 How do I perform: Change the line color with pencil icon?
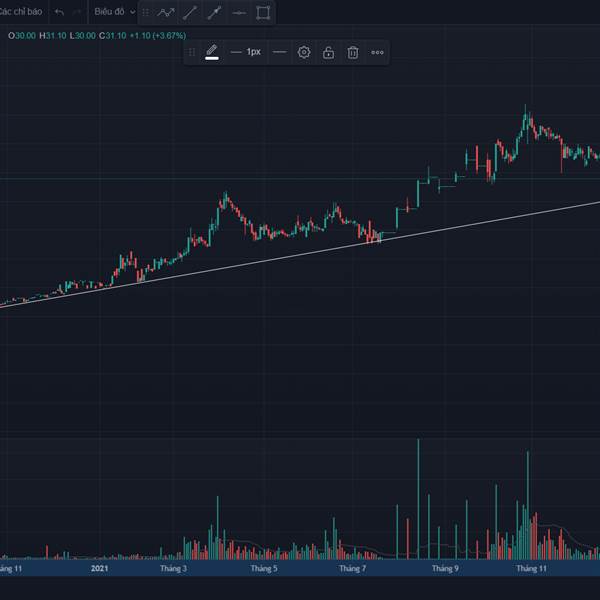[212, 52]
